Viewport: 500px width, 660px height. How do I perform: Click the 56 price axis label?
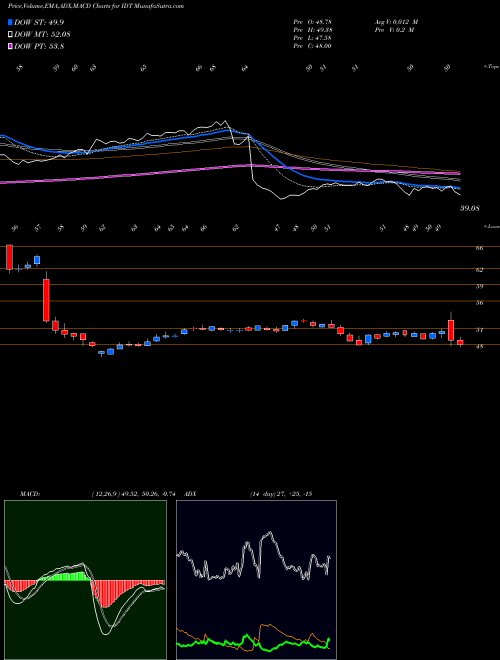(479, 303)
